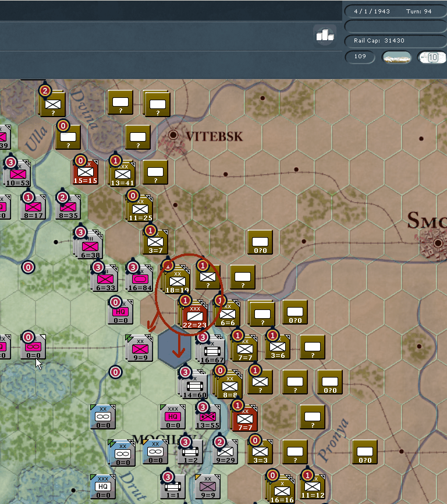The image size is (447, 504).
Task: Select the Soviet 8=8 division stack
Action: 230,386
